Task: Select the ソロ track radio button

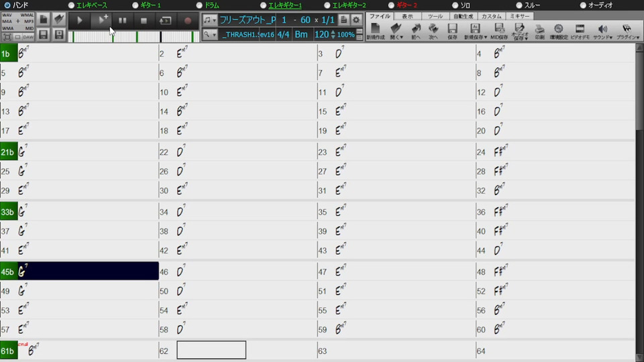Action: coord(455,5)
